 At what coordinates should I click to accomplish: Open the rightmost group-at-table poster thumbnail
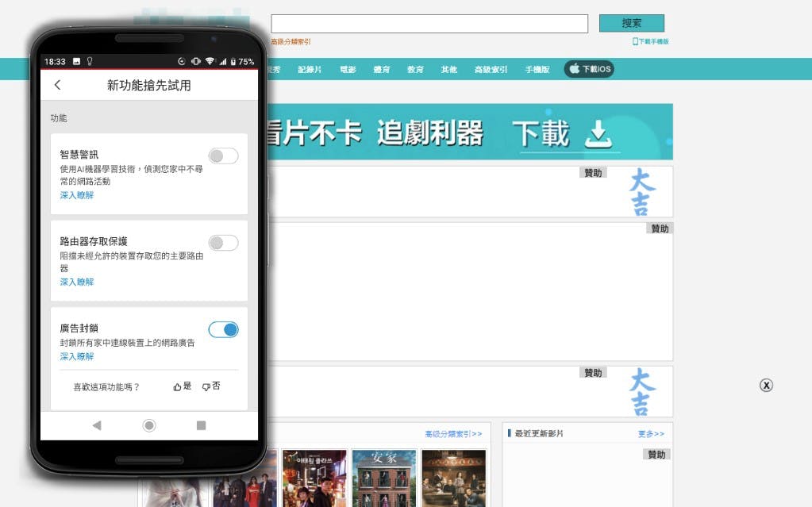coord(454,478)
